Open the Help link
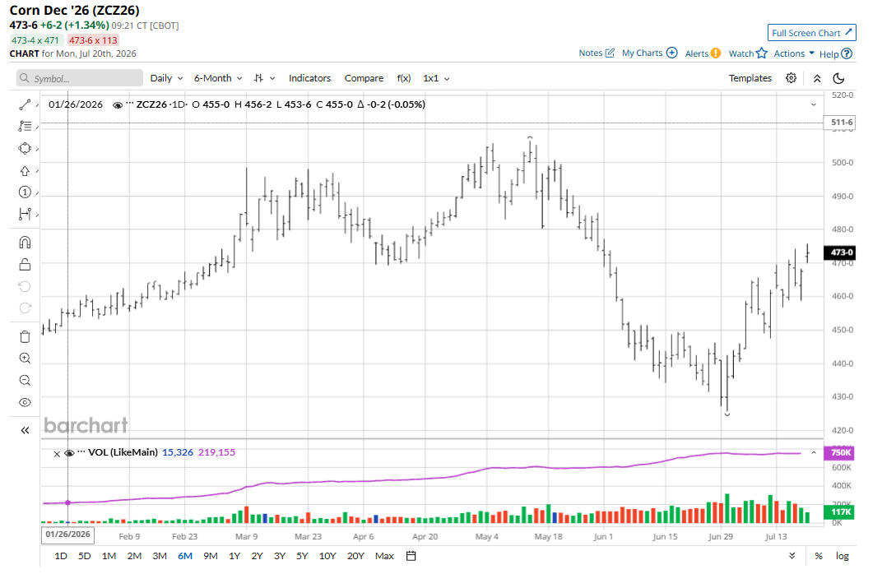This screenshot has height=588, width=896. tap(835, 53)
